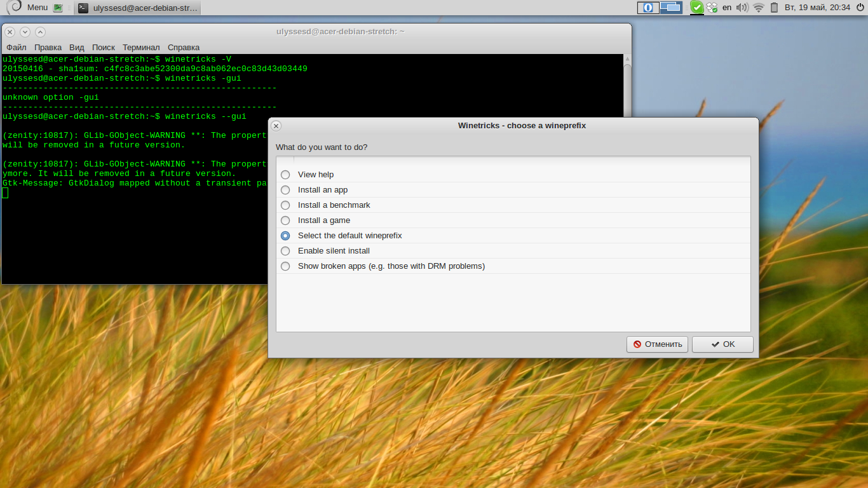Select the 'Install an app' radio option
The height and width of the screenshot is (488, 868).
(x=285, y=190)
